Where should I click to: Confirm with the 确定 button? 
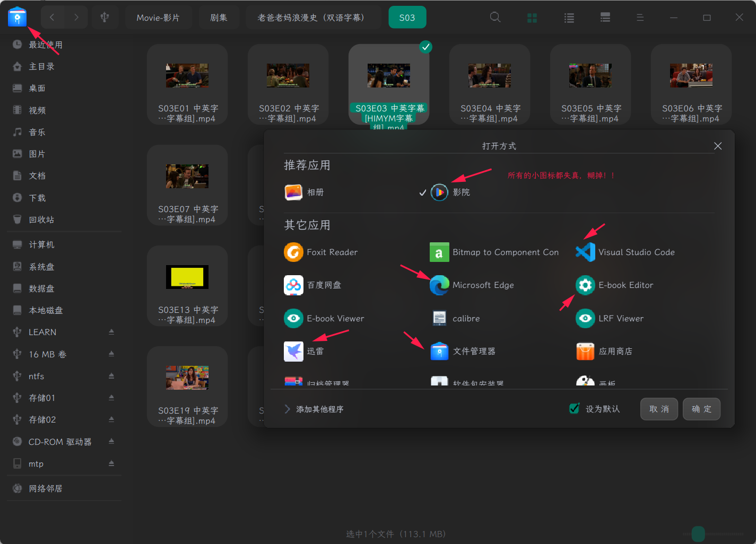pyautogui.click(x=701, y=409)
